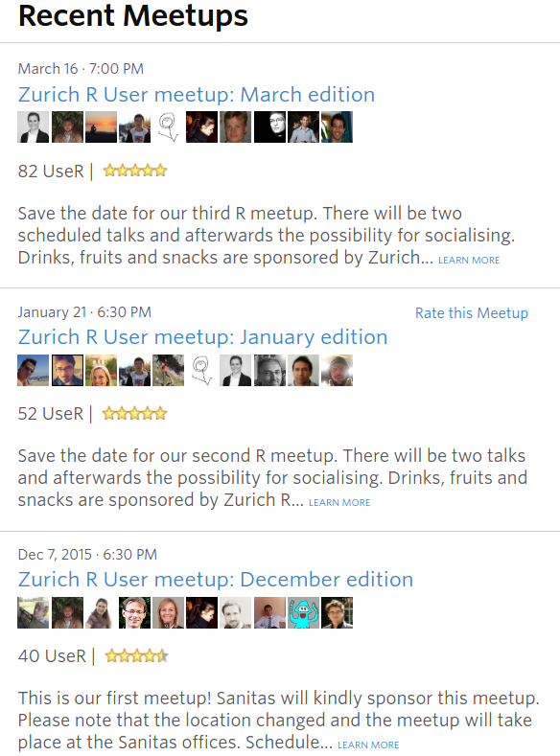Open the beach selfie avatar in the January row
The image size is (560, 756).
(34, 370)
